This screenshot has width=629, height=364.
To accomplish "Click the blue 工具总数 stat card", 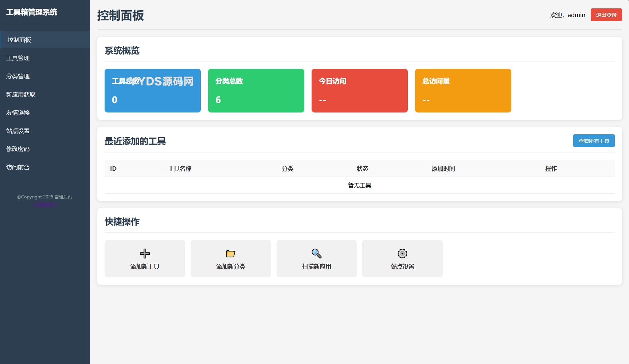I will [152, 91].
